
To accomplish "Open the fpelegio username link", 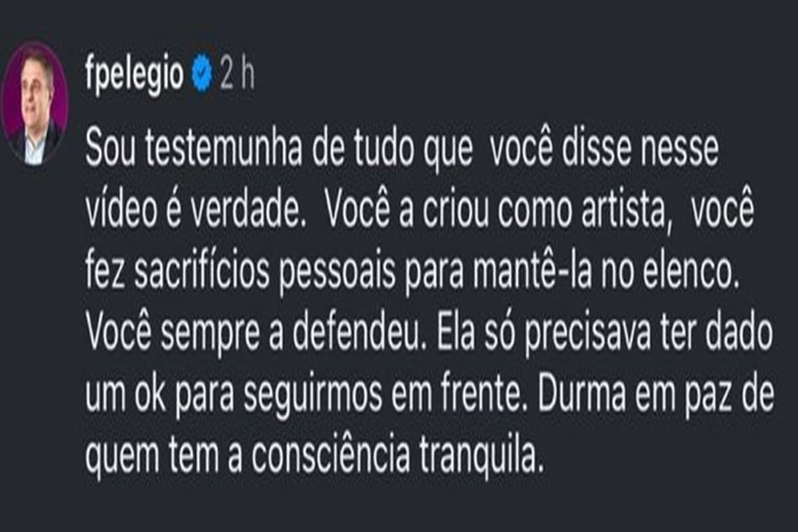I will (x=134, y=76).
